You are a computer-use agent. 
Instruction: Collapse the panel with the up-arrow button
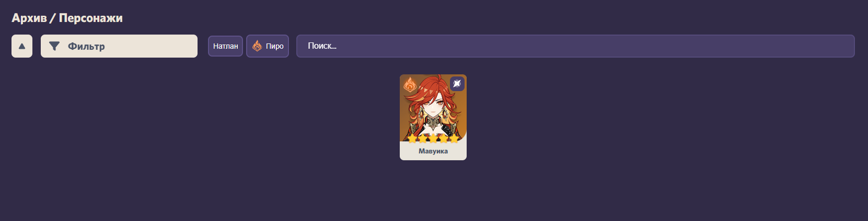pyautogui.click(x=22, y=46)
